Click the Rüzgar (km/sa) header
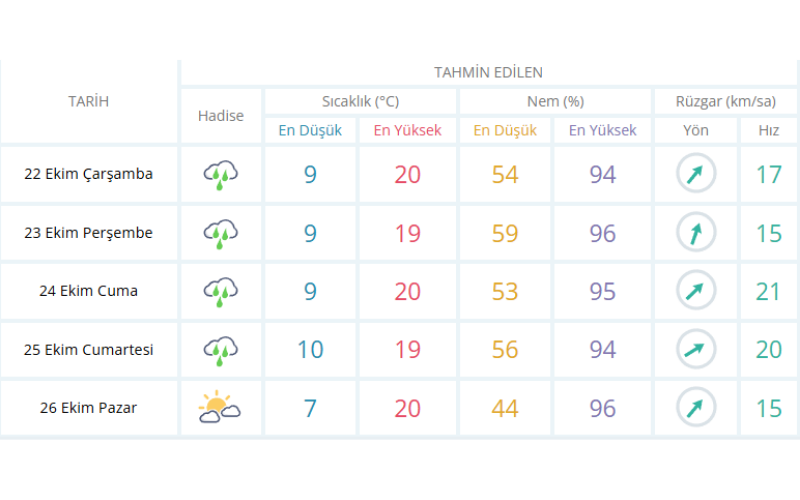This screenshot has height=500, width=800. (x=725, y=102)
